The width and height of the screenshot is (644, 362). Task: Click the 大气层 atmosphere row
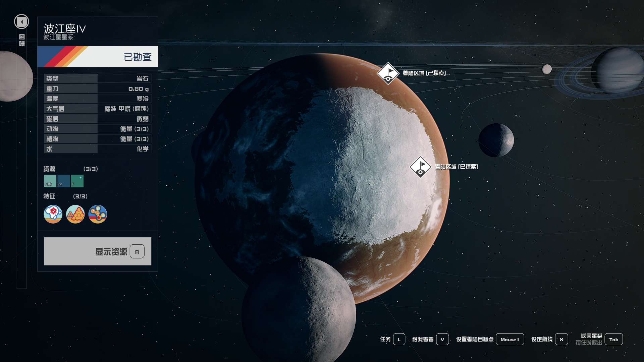coord(98,109)
